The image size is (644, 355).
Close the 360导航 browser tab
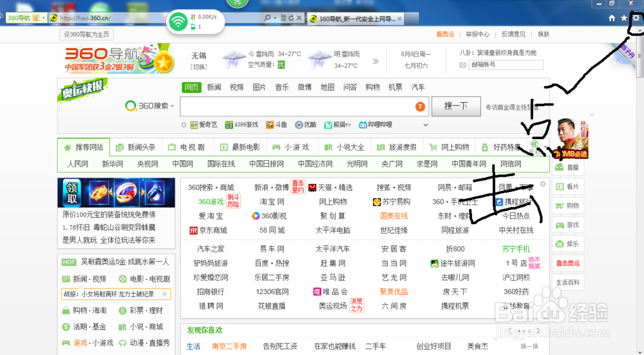(399, 19)
